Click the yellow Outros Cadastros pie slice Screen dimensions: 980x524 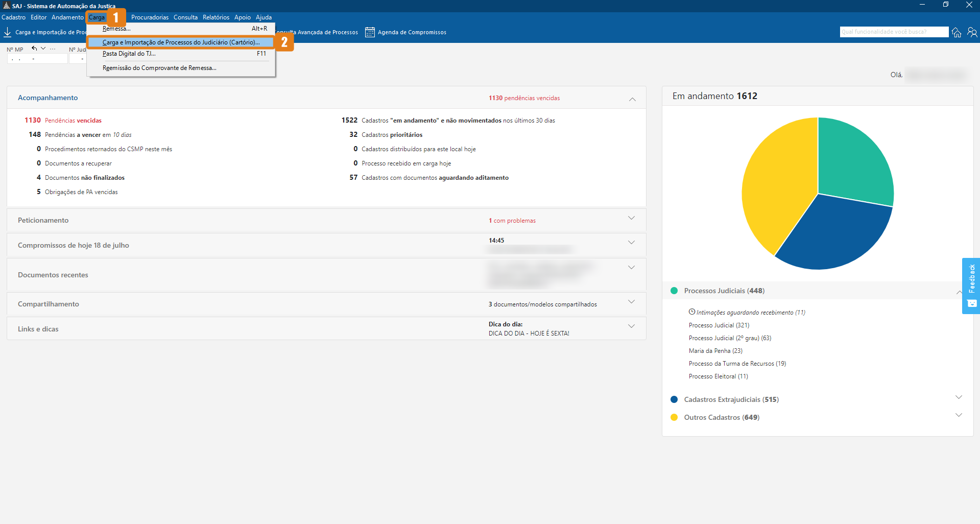pos(779,184)
